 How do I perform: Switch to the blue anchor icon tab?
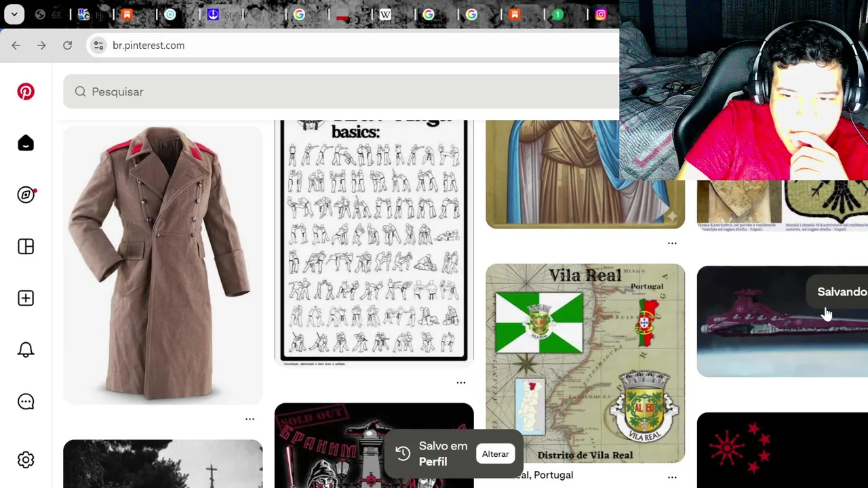[x=213, y=14]
